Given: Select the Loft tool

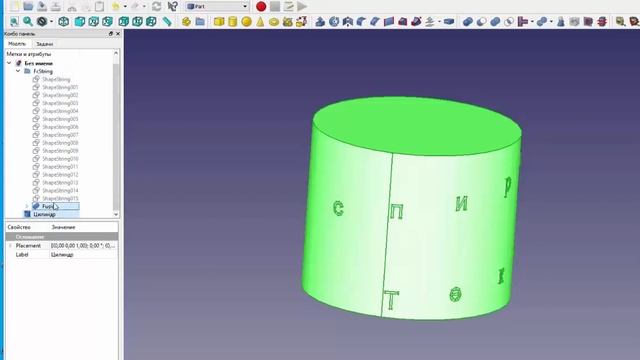Looking at the screenshot, I should (x=402, y=21).
